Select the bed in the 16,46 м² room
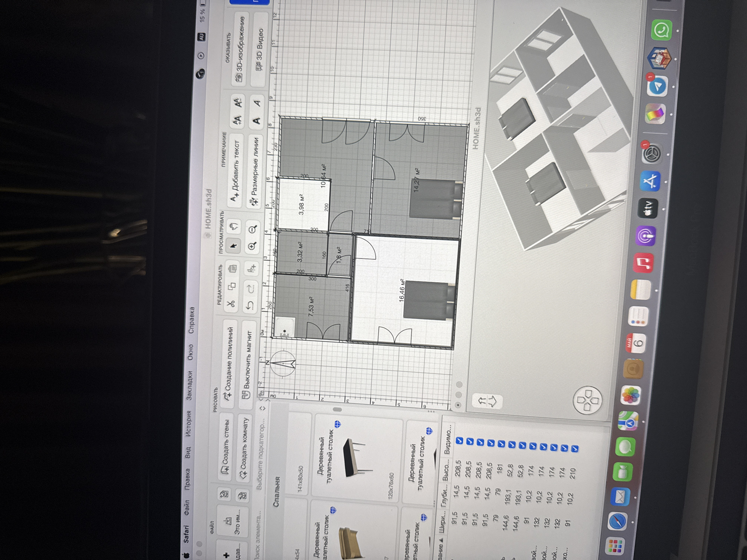 click(430, 301)
